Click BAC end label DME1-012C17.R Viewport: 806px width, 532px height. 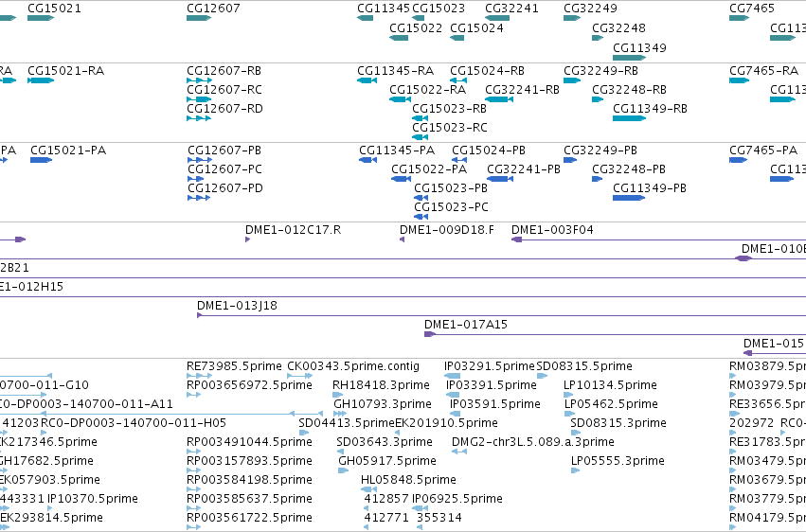click(293, 230)
